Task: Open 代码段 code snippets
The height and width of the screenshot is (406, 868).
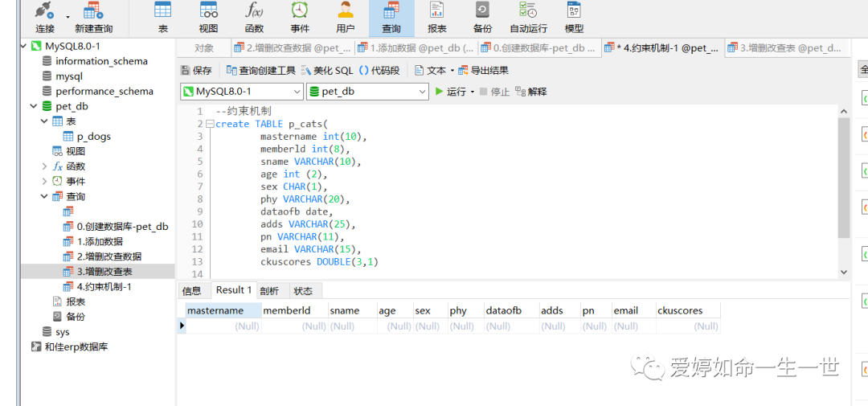Action: coord(379,70)
